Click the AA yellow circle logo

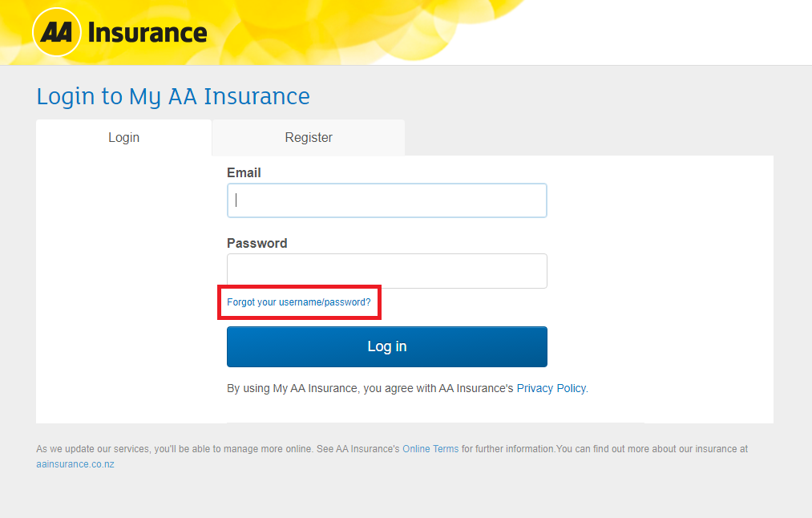[56, 32]
